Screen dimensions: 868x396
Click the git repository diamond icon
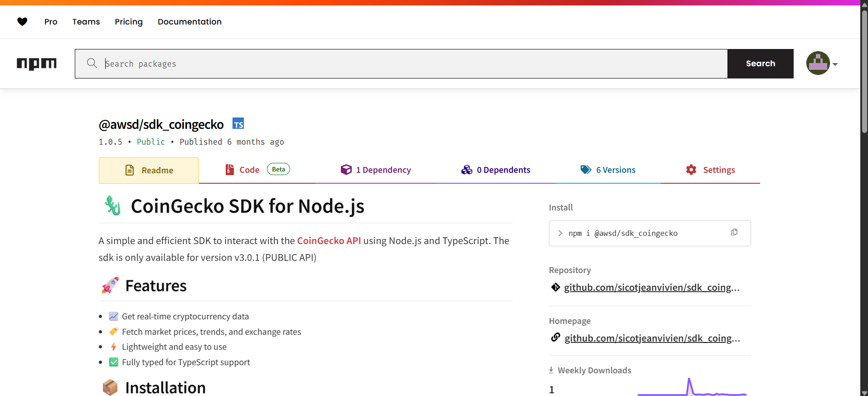pos(556,287)
